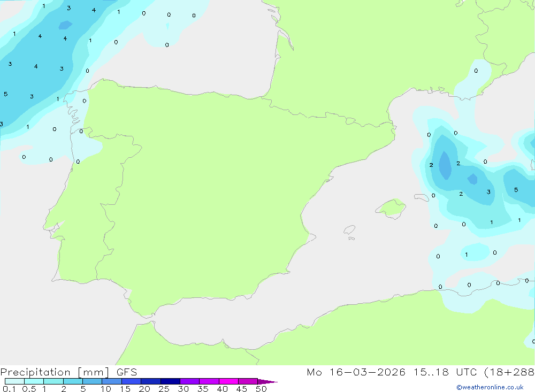Pick the 25–30 mm navy legend swatch
Image resolution: width=535 pixels, height=392 pixels.
coord(170,381)
